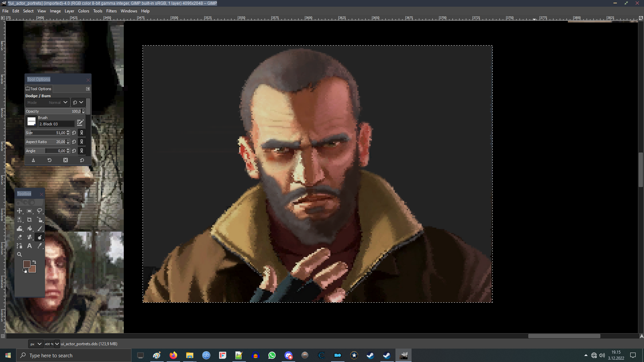This screenshot has width=644, height=362.
Task: Reset colors to default black and white
Action: pos(25,271)
